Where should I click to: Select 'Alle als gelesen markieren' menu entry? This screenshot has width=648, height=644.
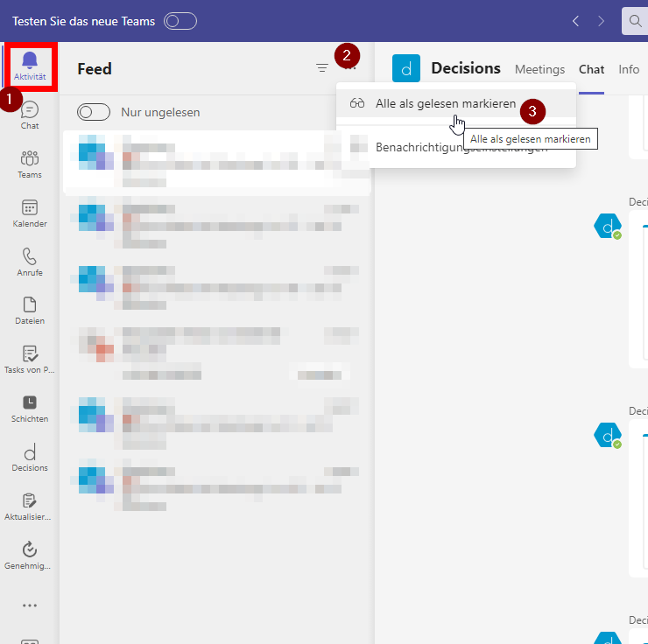(456, 103)
